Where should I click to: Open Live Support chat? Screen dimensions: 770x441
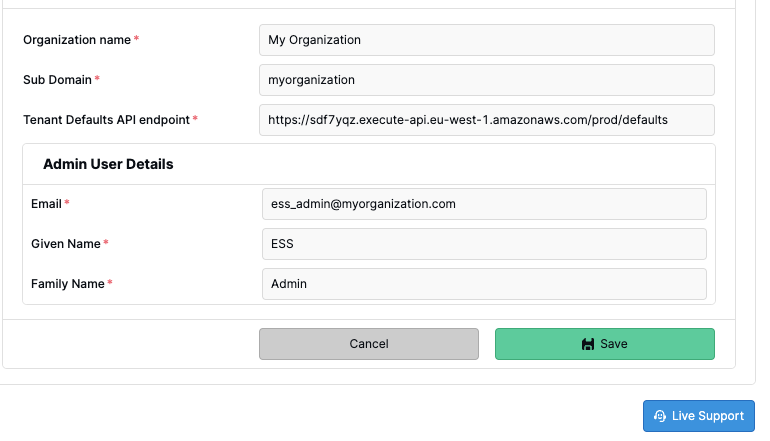[699, 416]
